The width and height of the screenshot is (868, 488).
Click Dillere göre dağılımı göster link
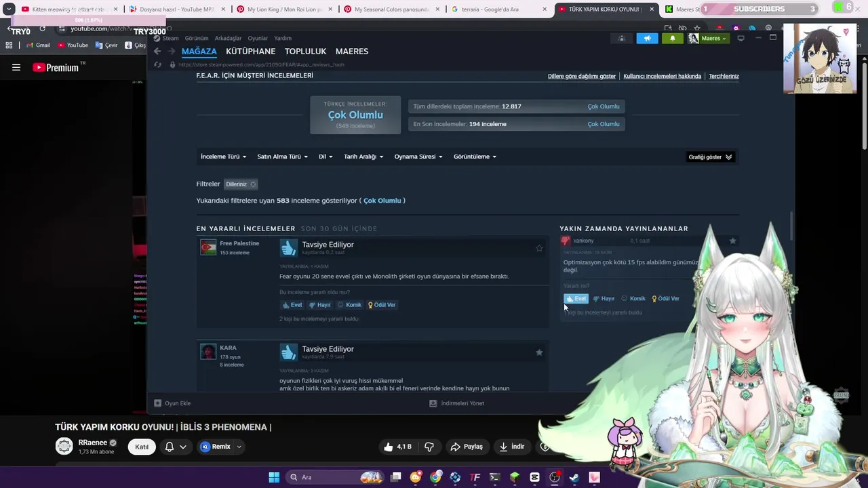pyautogui.click(x=582, y=77)
